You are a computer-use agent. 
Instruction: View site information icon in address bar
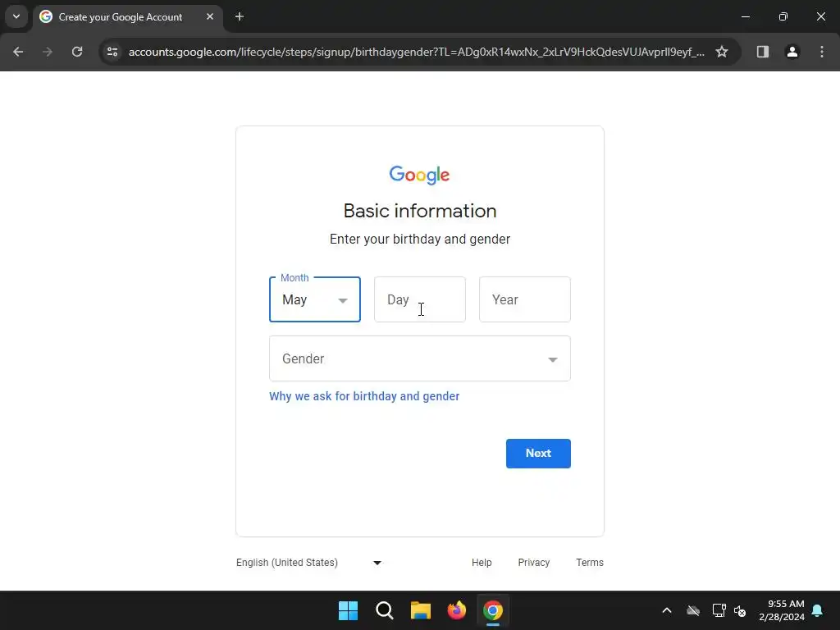click(112, 52)
